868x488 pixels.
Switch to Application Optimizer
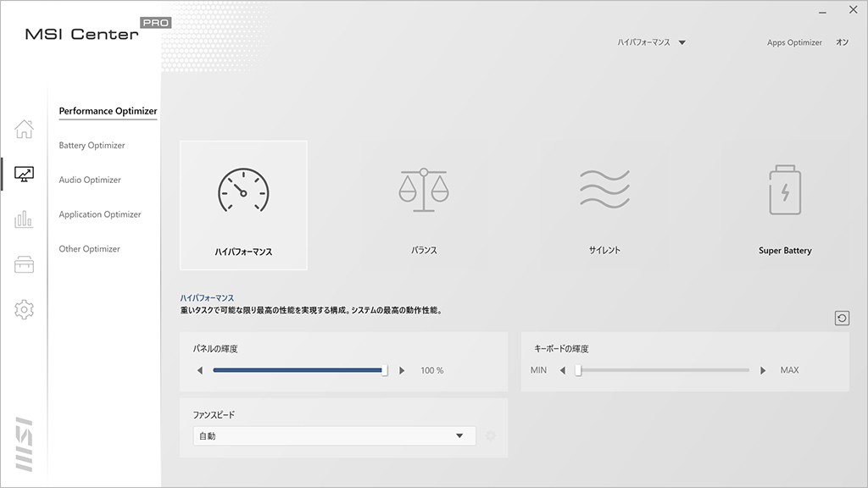100,214
